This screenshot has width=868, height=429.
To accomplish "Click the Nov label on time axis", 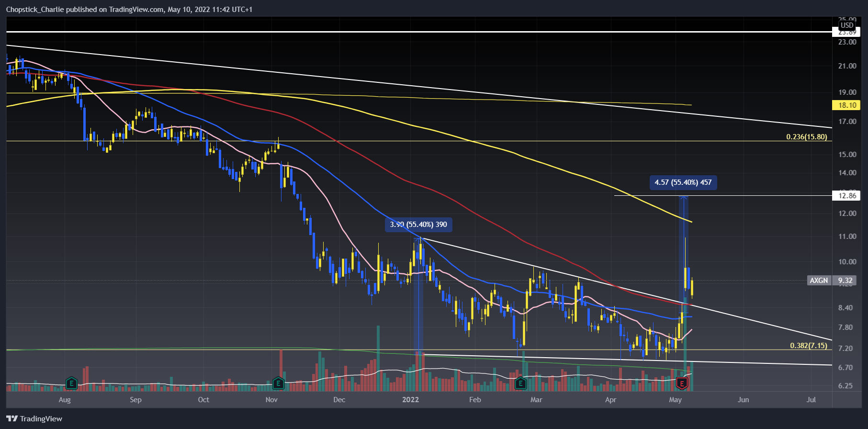I will [271, 400].
